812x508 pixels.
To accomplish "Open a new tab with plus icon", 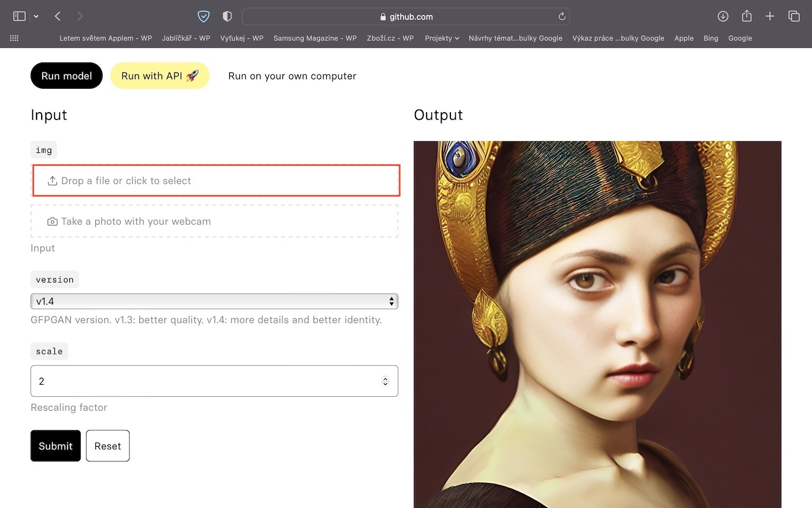I will point(770,16).
